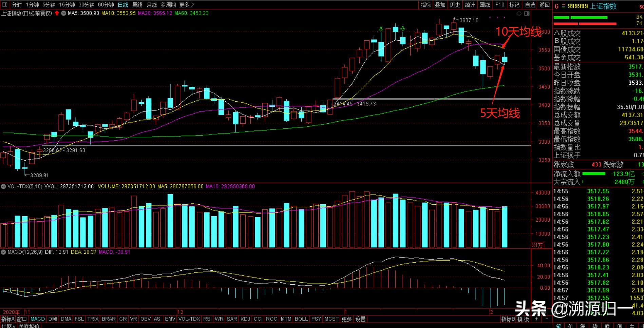Select the VR indicator tab
Viewport: 644px width, 328px height.
[x=134, y=319]
